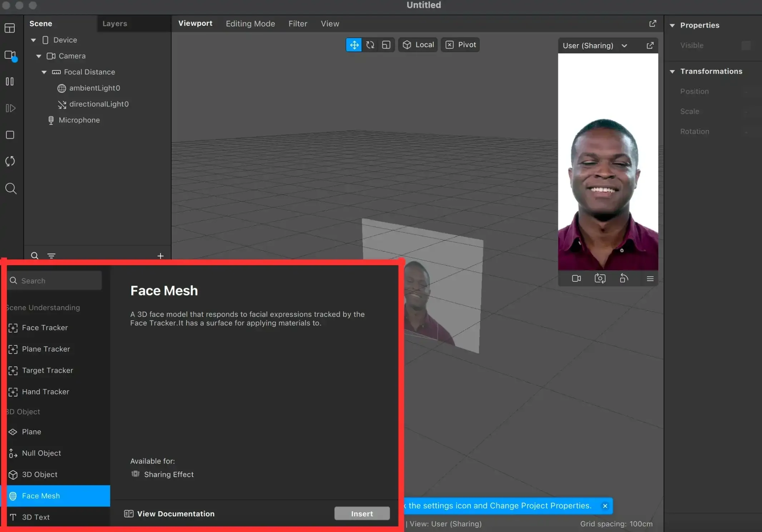The width and height of the screenshot is (762, 532).
Task: Open the Editing Mode menu
Action: click(x=250, y=24)
